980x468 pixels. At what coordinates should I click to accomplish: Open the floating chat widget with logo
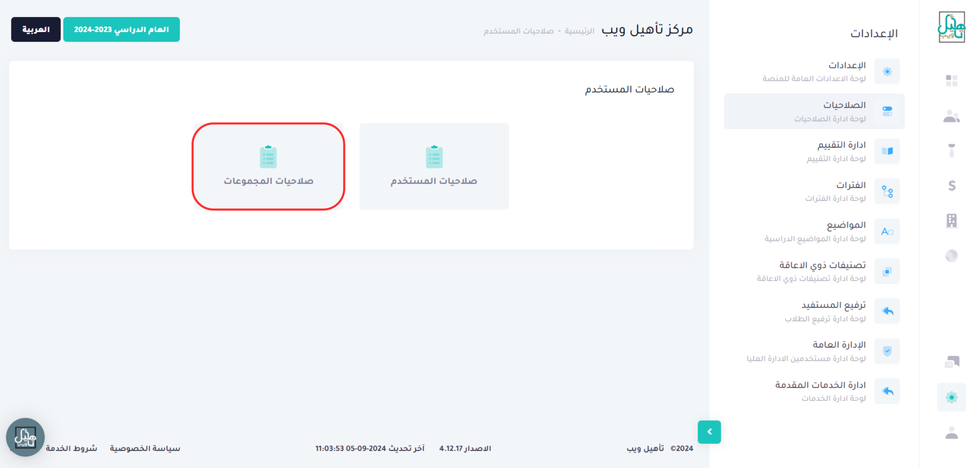pyautogui.click(x=25, y=437)
